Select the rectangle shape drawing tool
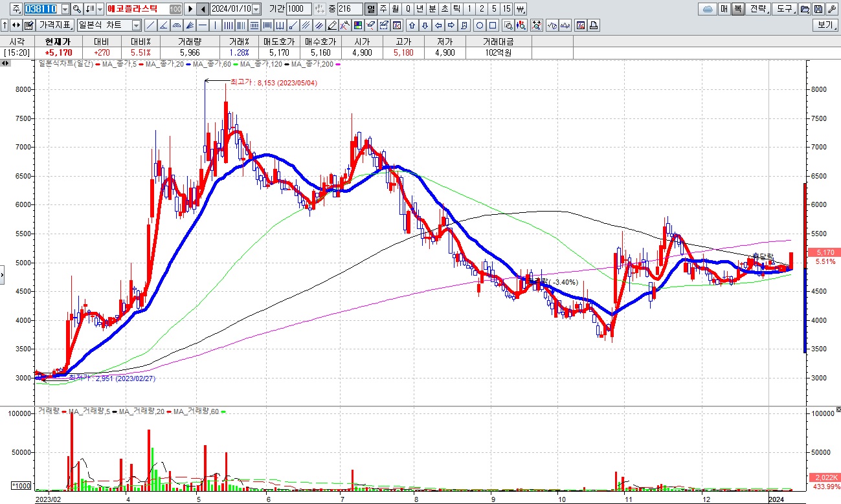Image resolution: width=841 pixels, height=504 pixels. [x=493, y=25]
